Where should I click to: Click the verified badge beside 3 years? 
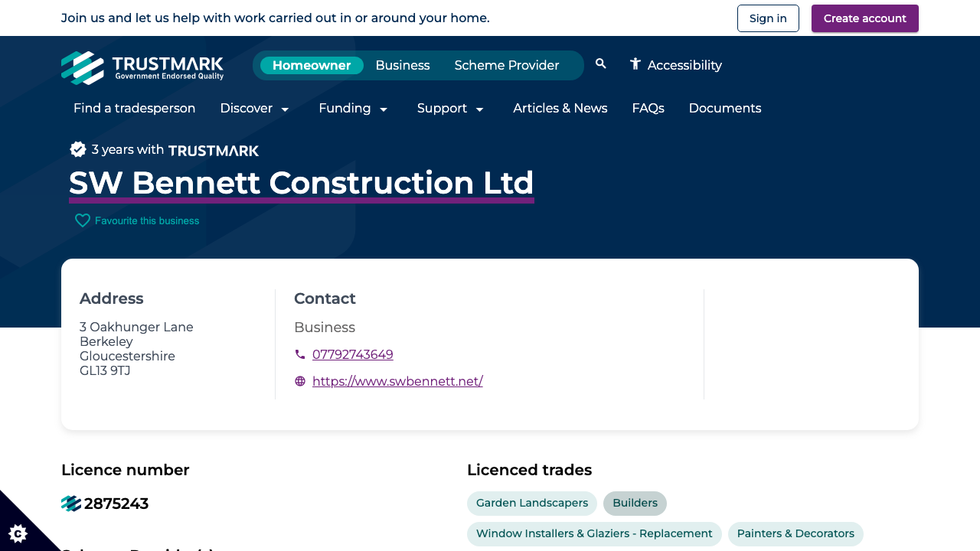pyautogui.click(x=78, y=149)
